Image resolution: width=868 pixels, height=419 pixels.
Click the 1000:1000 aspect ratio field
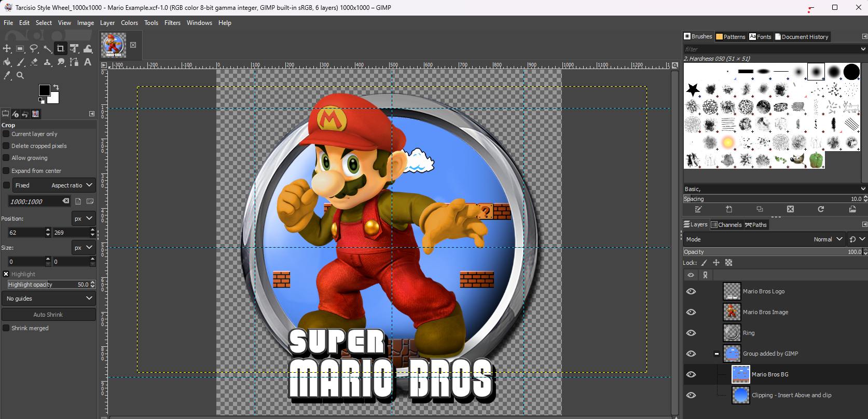35,201
